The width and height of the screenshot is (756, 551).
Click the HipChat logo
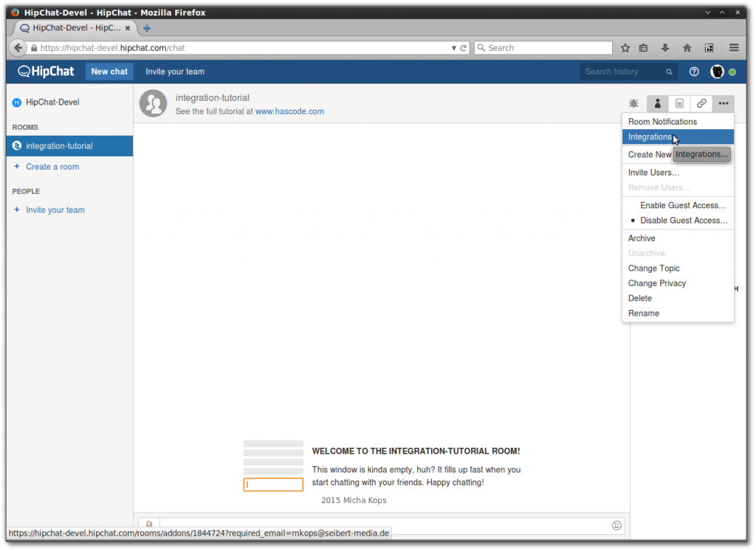pyautogui.click(x=46, y=72)
